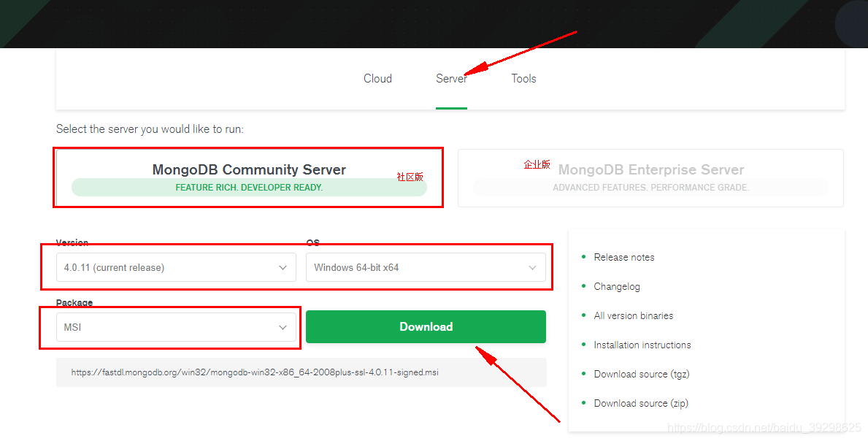Viewport: 868px width, 441px height.
Task: Click the OS dropdown chevron arrow
Action: (x=532, y=268)
